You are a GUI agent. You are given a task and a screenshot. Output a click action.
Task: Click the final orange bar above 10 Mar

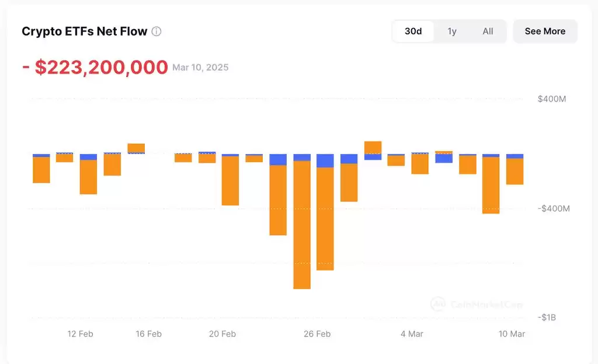click(x=514, y=171)
